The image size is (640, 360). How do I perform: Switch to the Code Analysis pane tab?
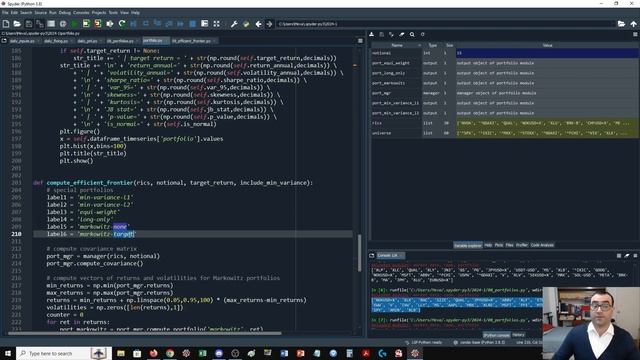coord(542,245)
